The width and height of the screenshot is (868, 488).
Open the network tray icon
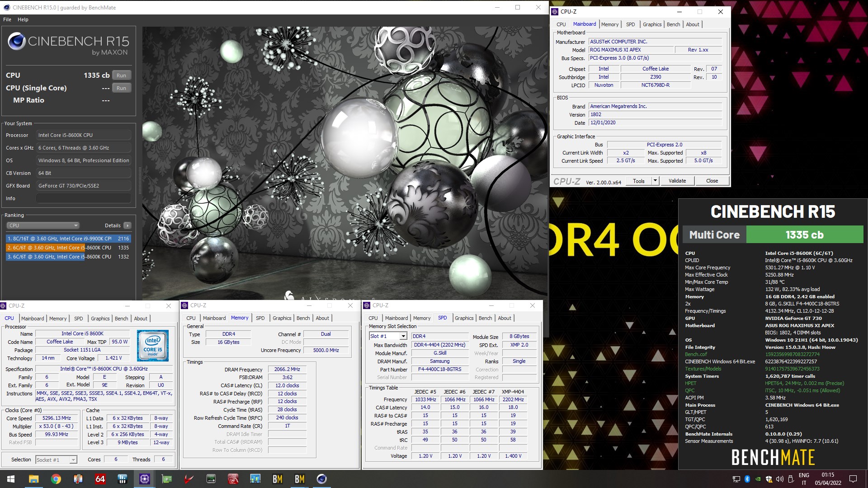coord(736,479)
